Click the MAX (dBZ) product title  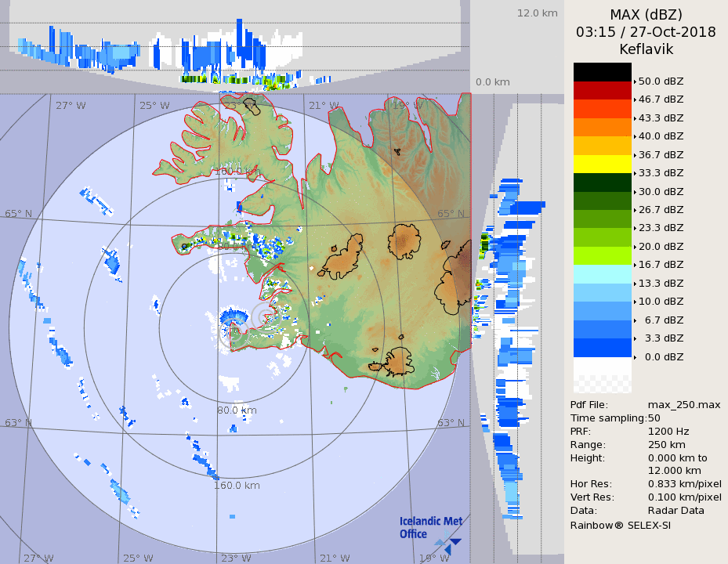646,15
